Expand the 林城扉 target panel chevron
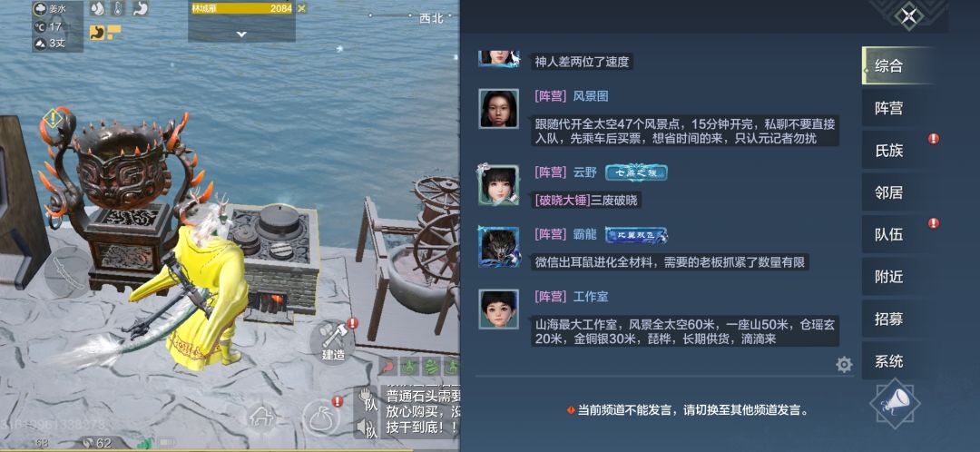 point(241,34)
